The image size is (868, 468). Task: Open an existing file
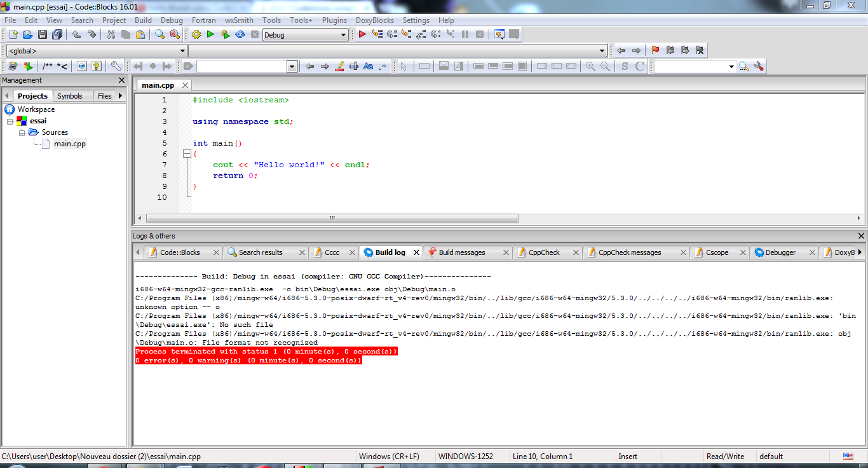28,34
